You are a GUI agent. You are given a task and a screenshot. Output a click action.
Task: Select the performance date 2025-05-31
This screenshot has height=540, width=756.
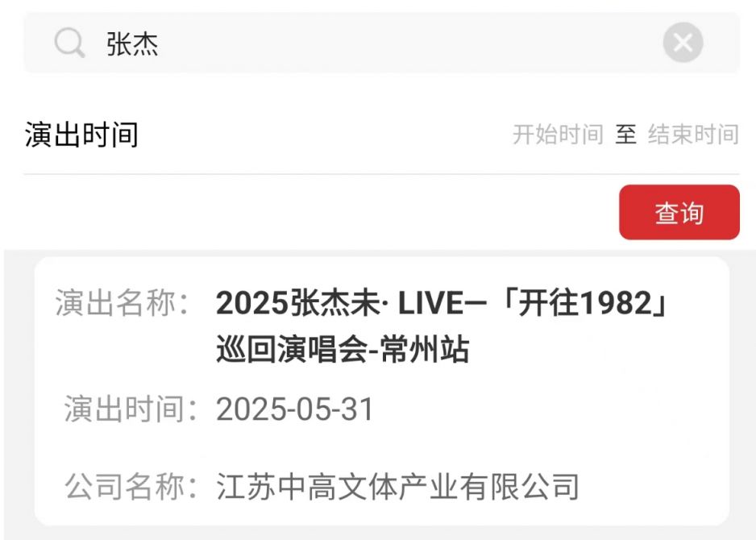point(295,409)
